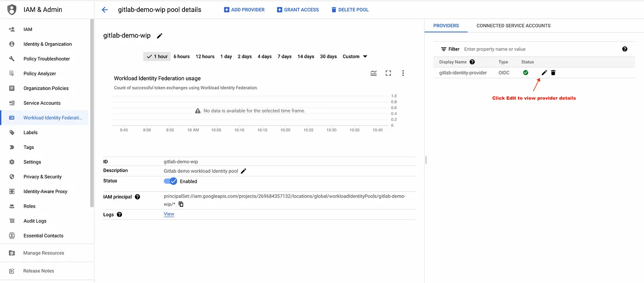
Task: Open Workload Identity Federation in sidebar
Action: click(x=45, y=118)
